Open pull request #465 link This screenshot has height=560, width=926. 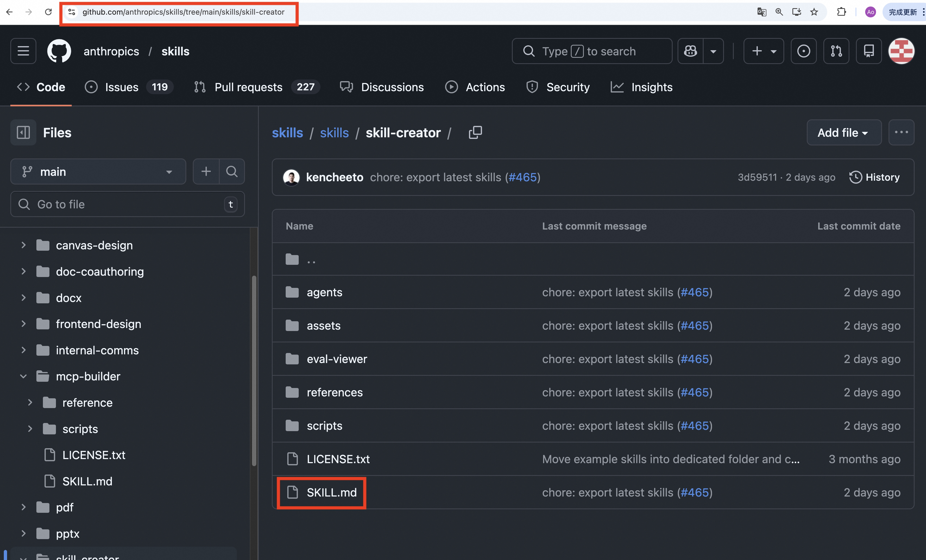click(523, 177)
